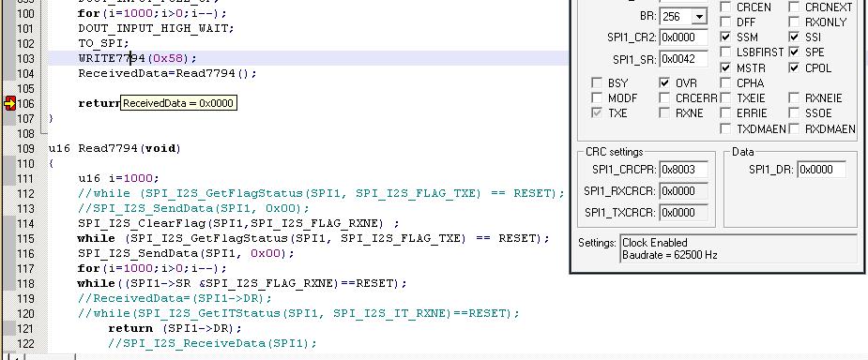Click gutter beside line 118 to set breakpoint

click(x=9, y=283)
